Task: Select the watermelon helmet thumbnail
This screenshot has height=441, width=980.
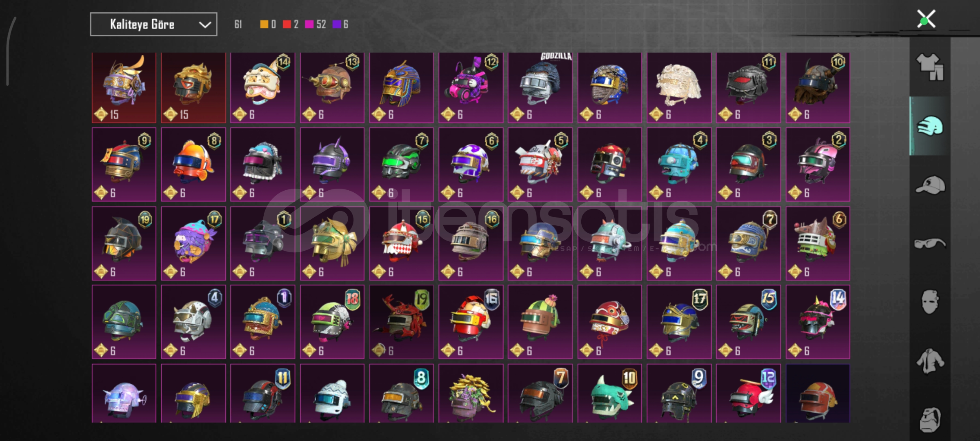Action: (x=540, y=322)
